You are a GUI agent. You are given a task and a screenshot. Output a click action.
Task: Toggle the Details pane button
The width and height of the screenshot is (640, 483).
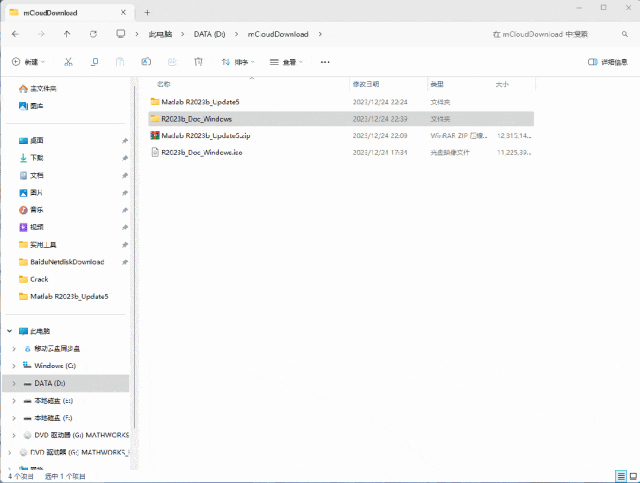[x=608, y=62]
